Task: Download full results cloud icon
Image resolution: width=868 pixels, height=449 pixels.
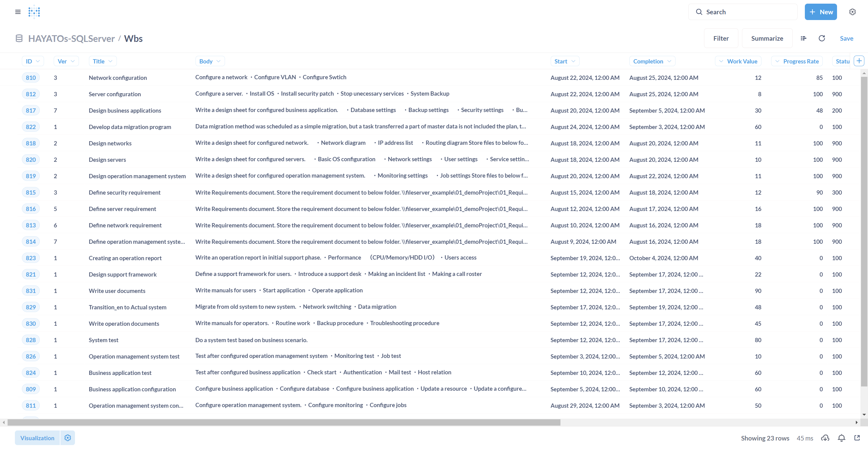Action: [825, 438]
